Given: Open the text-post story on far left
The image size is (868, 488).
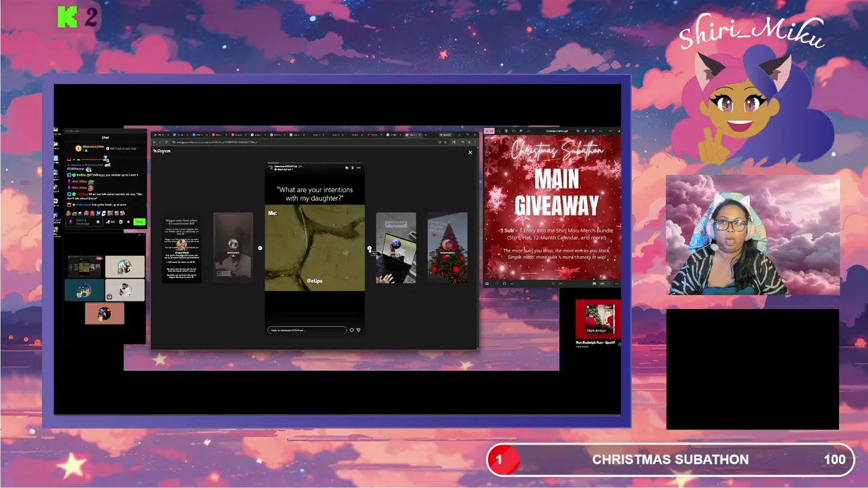Looking at the screenshot, I should point(181,248).
